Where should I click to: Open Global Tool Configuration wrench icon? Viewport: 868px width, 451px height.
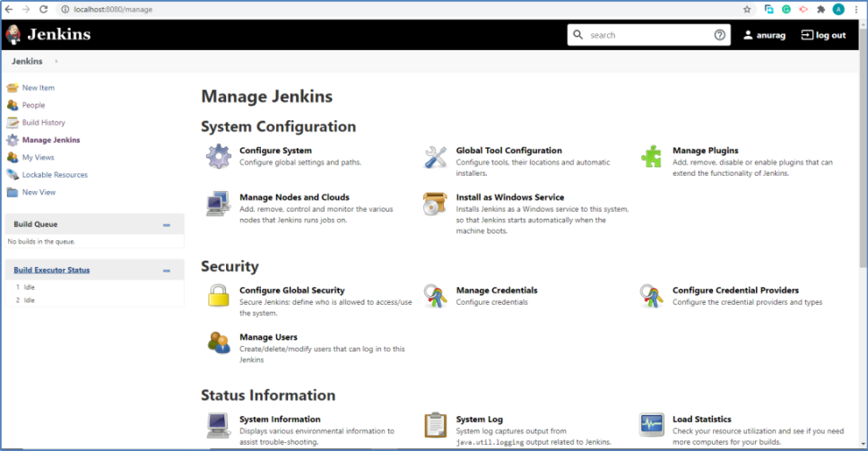tap(436, 157)
